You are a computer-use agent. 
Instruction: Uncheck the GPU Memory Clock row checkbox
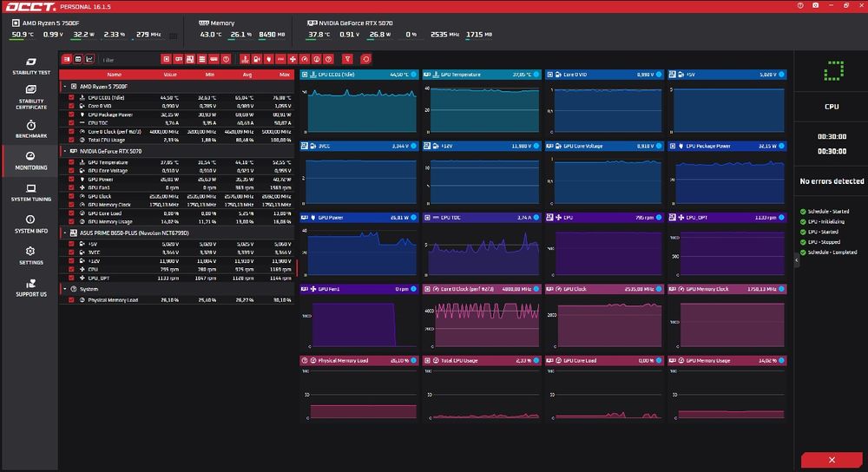point(71,205)
